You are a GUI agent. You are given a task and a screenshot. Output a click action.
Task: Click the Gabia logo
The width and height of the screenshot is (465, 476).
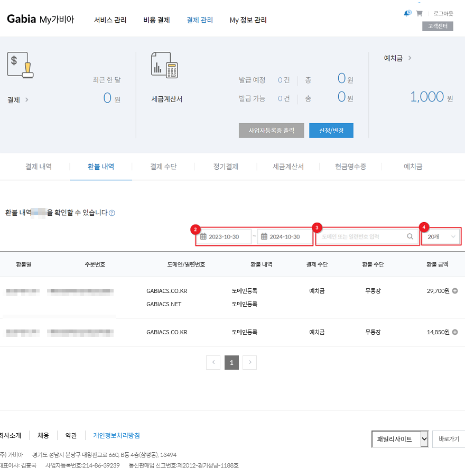[x=22, y=19]
